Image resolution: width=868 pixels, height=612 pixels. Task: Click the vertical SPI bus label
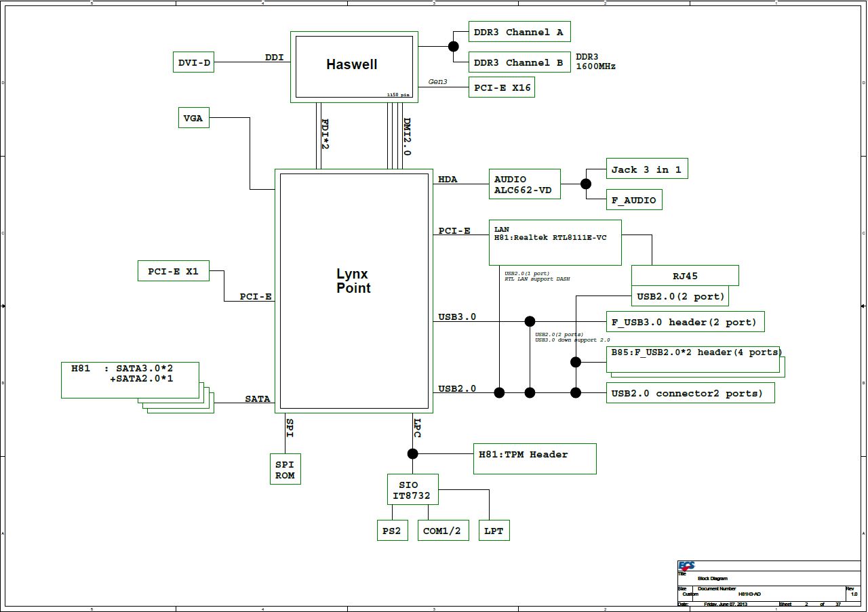click(x=290, y=428)
